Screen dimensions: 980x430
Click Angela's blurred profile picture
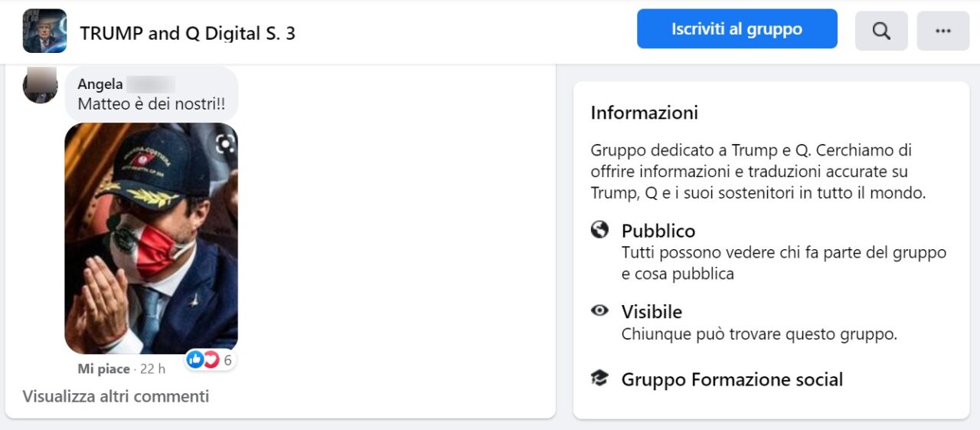41,84
